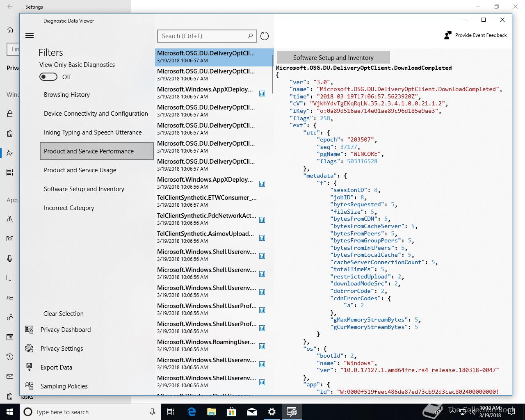Click sampling icon beside TelClientSynthetic.PdcNetworkAct event
This screenshot has width=525, height=420.
tap(262, 220)
